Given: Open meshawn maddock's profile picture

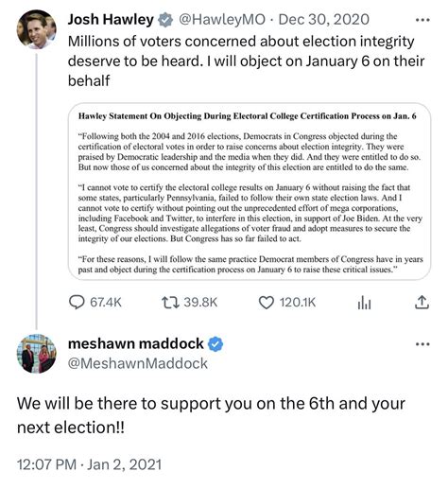Looking at the screenshot, I should (37, 354).
